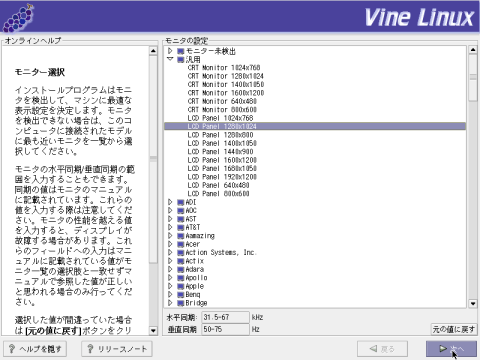Expand the Acer manufacturer node
The width and height of the screenshot is (480, 360).
(170, 244)
